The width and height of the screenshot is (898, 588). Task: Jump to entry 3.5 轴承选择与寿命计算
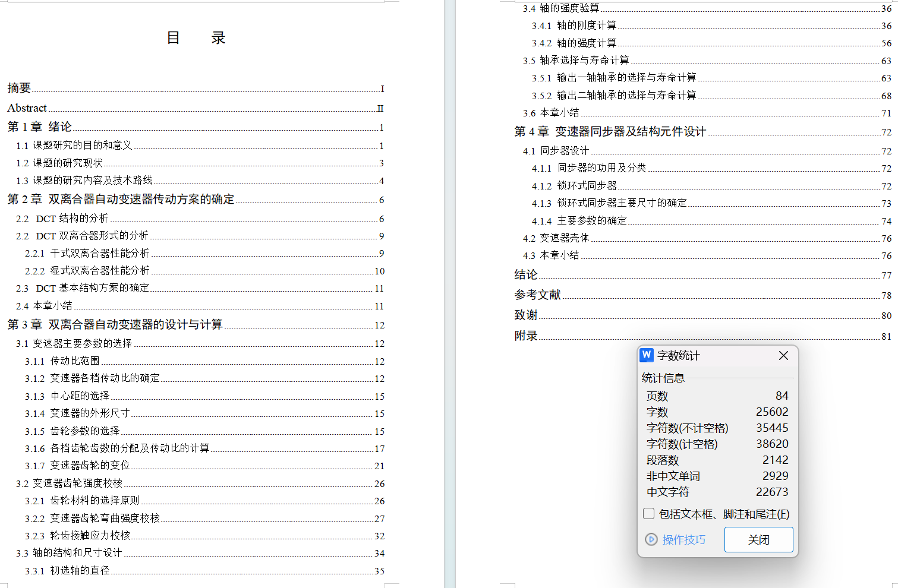[707, 60]
